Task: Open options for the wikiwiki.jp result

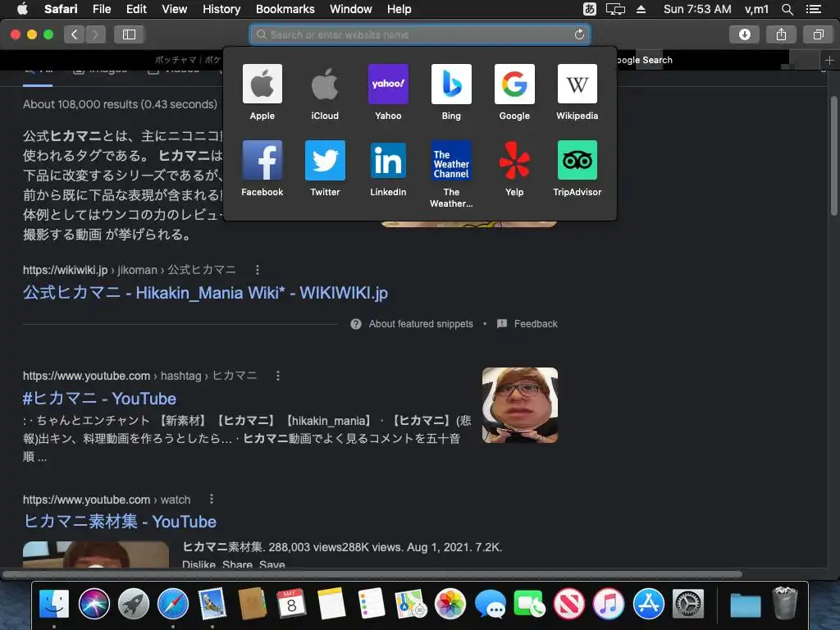Action: pyautogui.click(x=258, y=269)
